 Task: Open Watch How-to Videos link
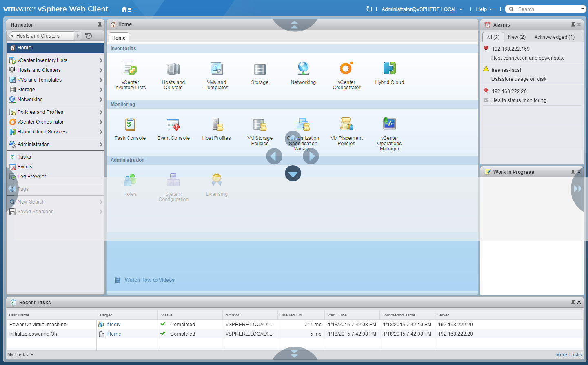[150, 280]
